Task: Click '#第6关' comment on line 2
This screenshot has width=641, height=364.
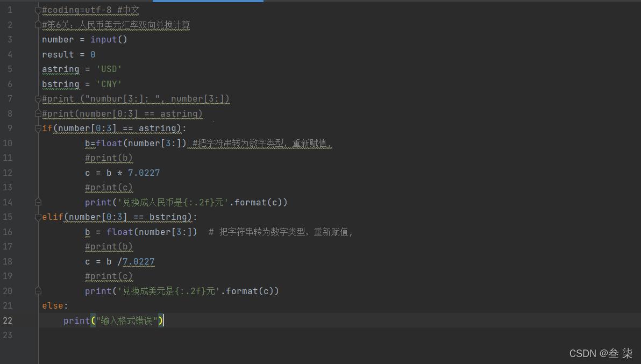Action: pyautogui.click(x=116, y=25)
